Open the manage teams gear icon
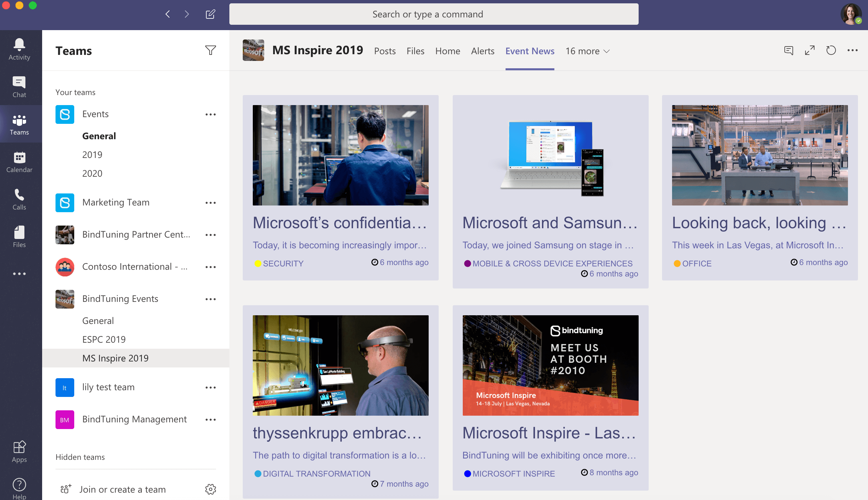 tap(210, 489)
